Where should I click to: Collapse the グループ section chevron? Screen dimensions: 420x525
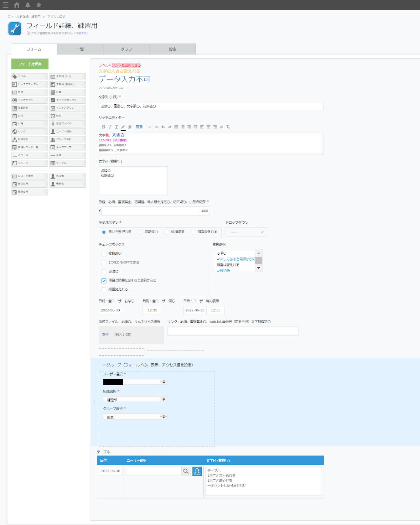(x=104, y=365)
